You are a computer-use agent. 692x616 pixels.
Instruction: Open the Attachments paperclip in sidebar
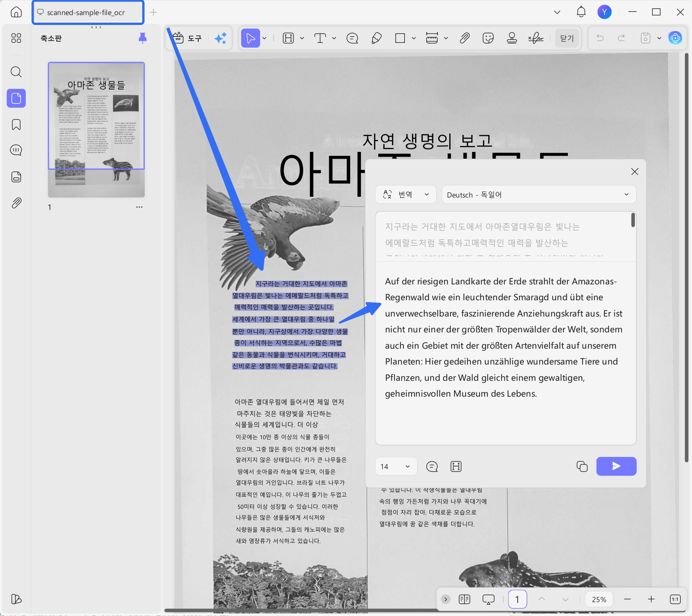[16, 203]
